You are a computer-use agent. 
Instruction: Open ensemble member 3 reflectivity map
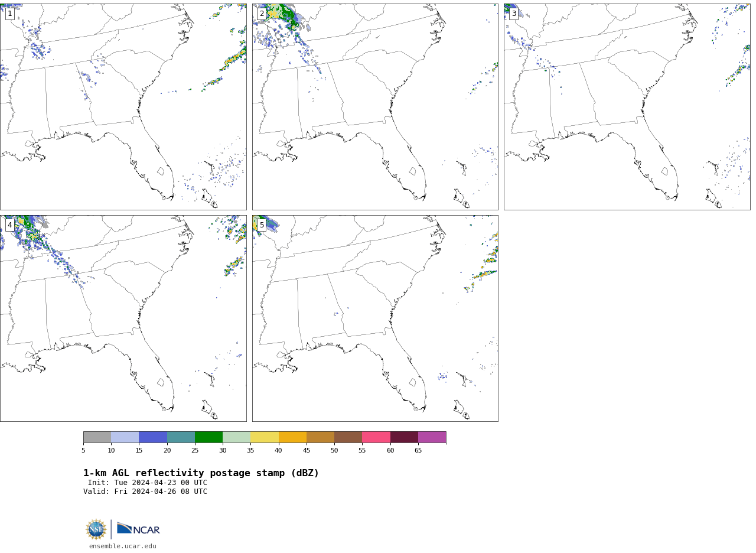click(x=627, y=107)
